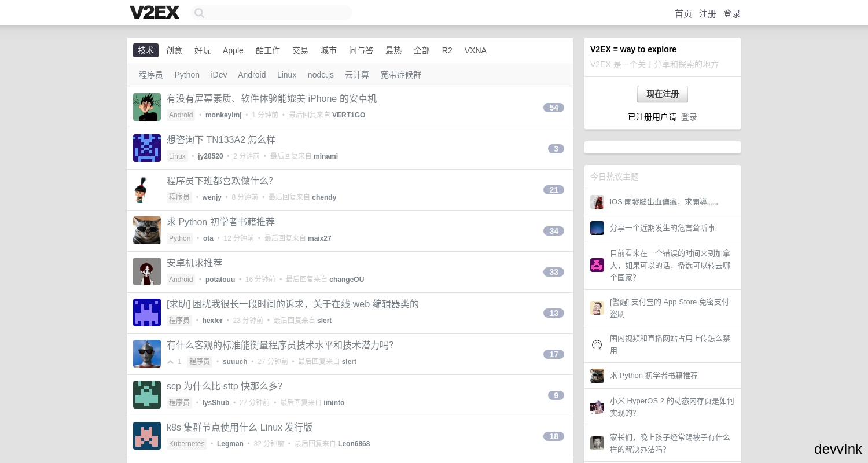Screen dimensions: 868x463
Task: Open the 交易 tab
Action: [x=300, y=50]
